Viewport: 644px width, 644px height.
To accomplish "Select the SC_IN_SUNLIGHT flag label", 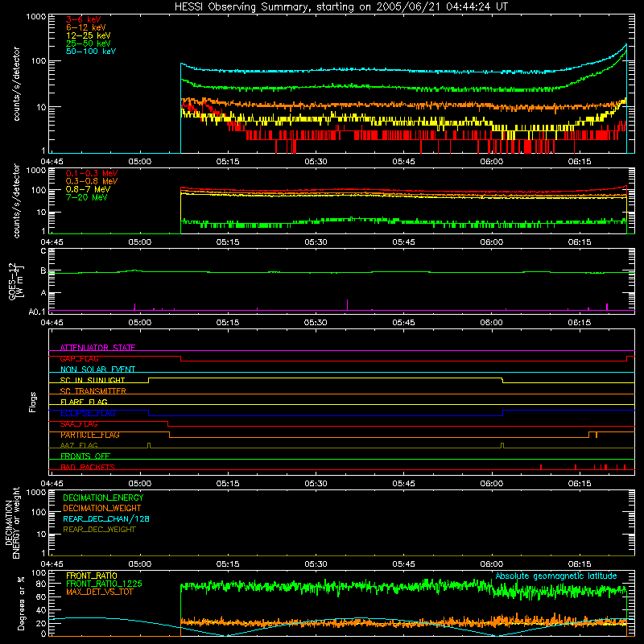I will 93,380.
